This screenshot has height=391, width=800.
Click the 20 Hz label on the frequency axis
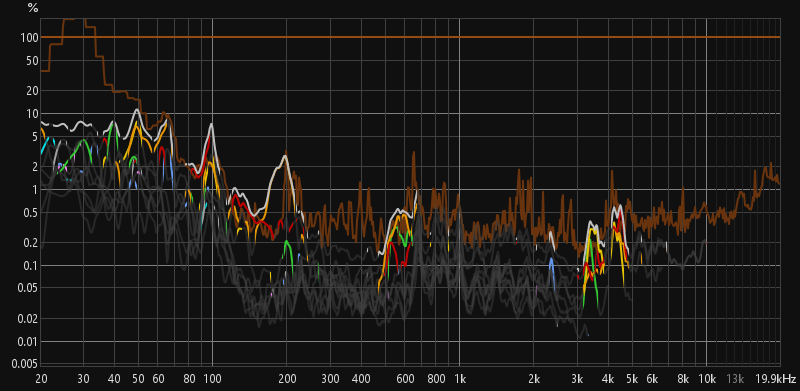point(41,379)
